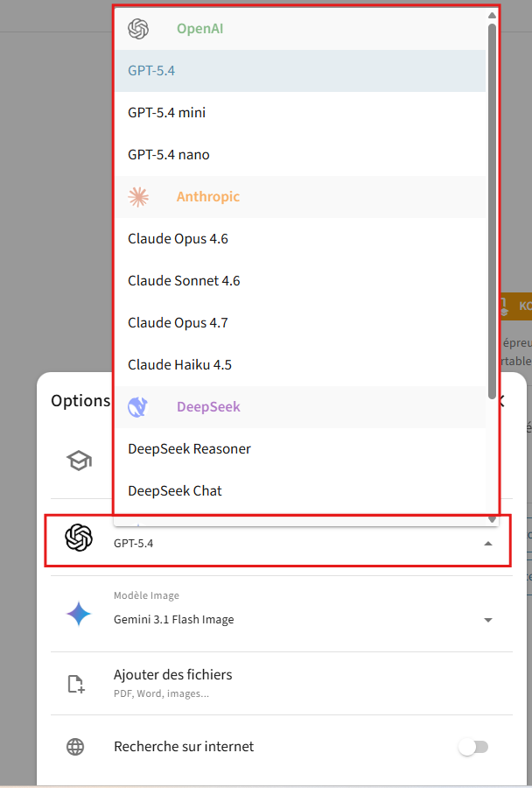Click the add file document icon
This screenshot has width=532, height=788.
76,684
